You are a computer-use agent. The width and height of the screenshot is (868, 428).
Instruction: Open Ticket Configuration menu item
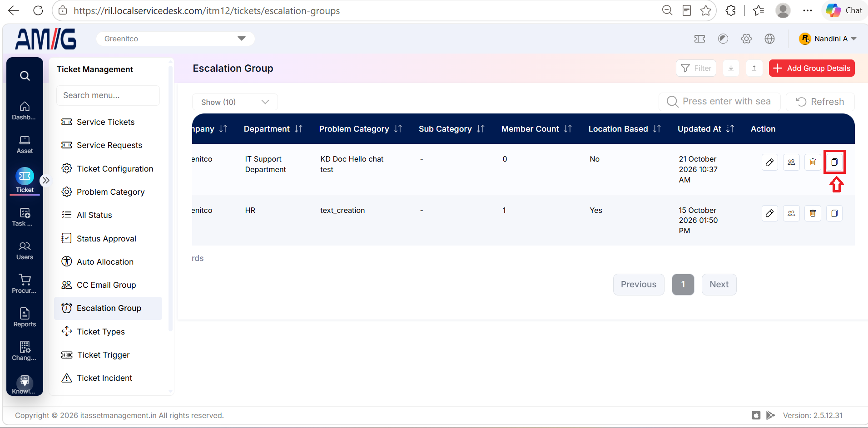[x=108, y=169]
